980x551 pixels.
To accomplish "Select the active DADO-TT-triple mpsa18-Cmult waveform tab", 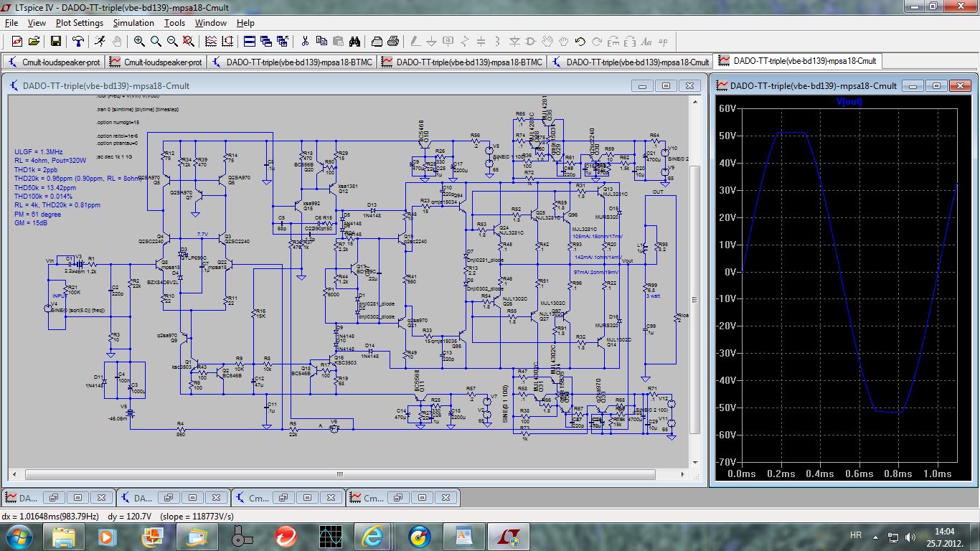I will click(x=798, y=62).
